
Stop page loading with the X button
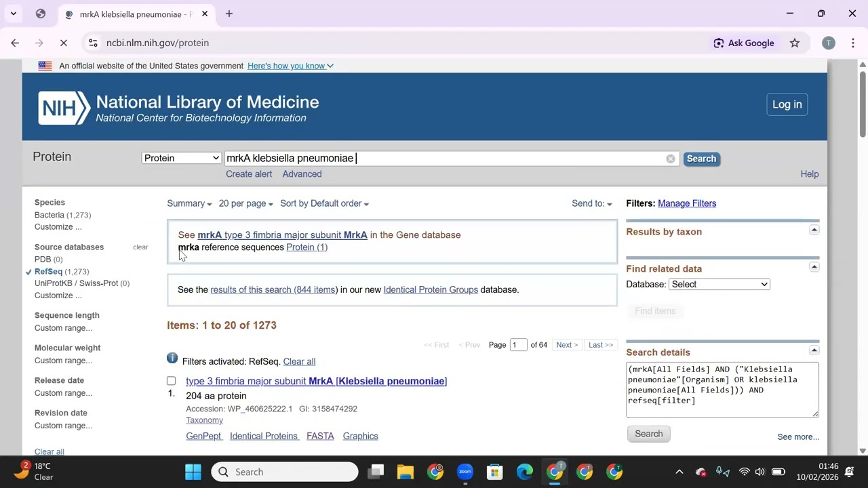63,43
